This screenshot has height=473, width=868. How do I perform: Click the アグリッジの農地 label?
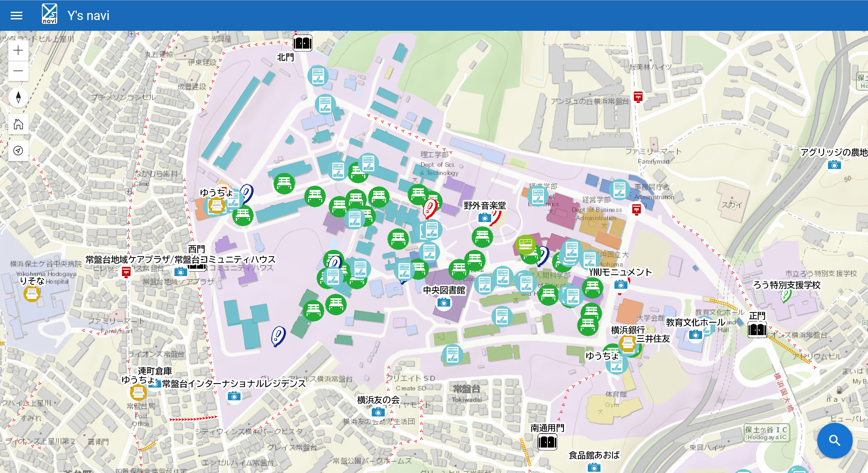(834, 152)
